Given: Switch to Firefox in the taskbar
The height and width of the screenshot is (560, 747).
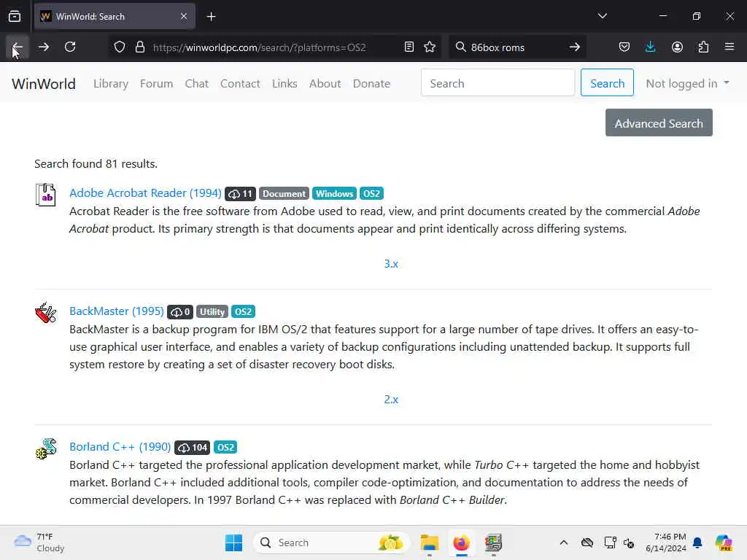Looking at the screenshot, I should (461, 542).
